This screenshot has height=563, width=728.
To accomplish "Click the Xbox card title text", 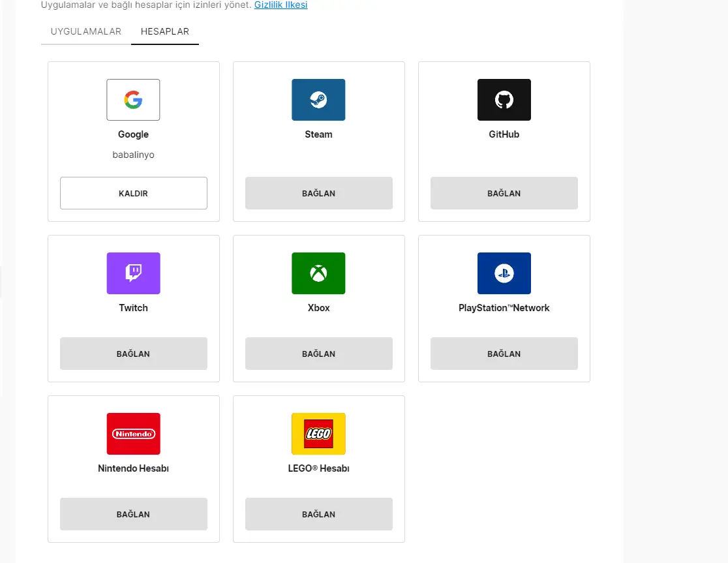I will (x=318, y=308).
